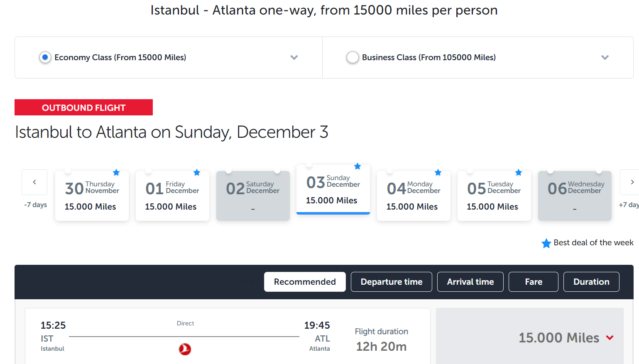The width and height of the screenshot is (639, 364).
Task: Expand the Economy Class details chevron
Action: (294, 57)
